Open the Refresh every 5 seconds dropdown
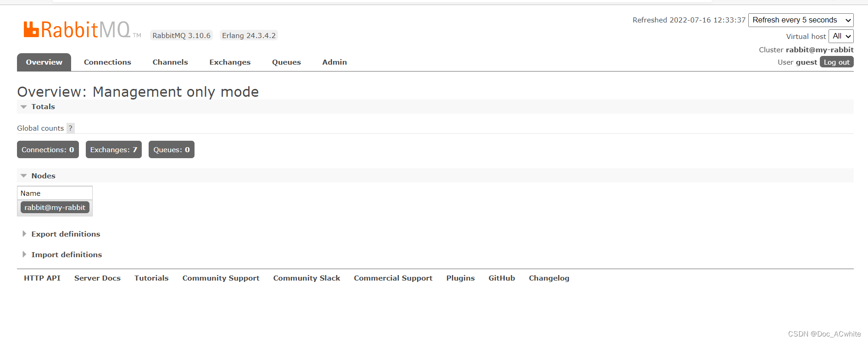 coord(801,20)
